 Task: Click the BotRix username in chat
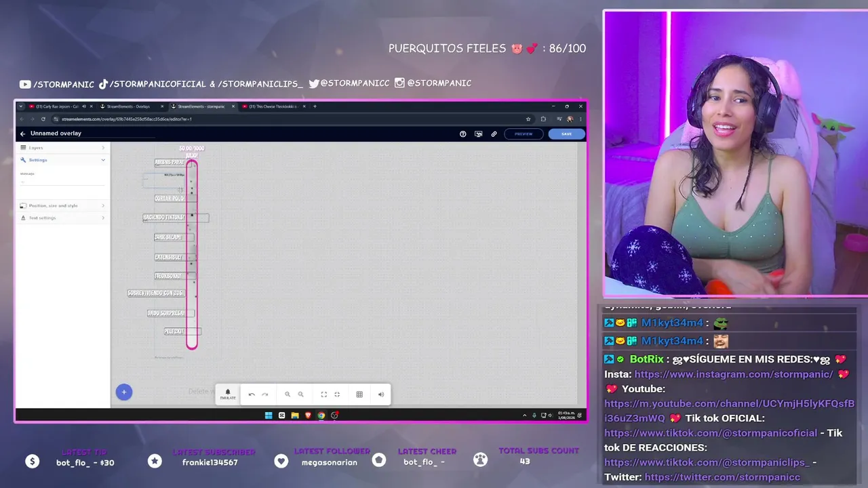click(646, 359)
